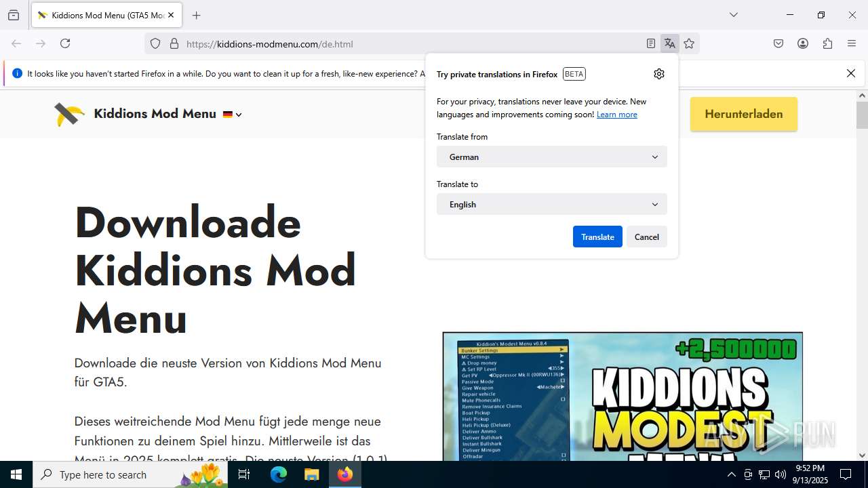868x488 pixels.
Task: Click the URL address field
Action: click(412, 44)
